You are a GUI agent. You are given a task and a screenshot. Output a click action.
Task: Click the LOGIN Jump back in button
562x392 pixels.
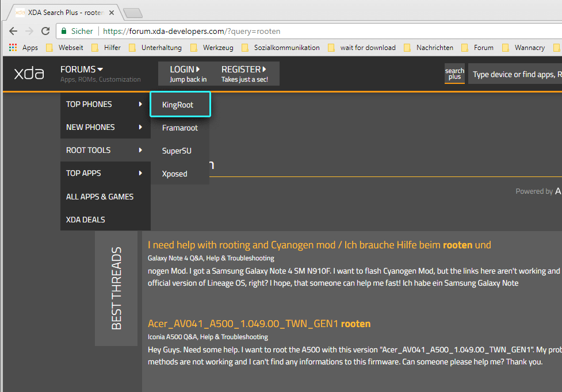click(188, 74)
